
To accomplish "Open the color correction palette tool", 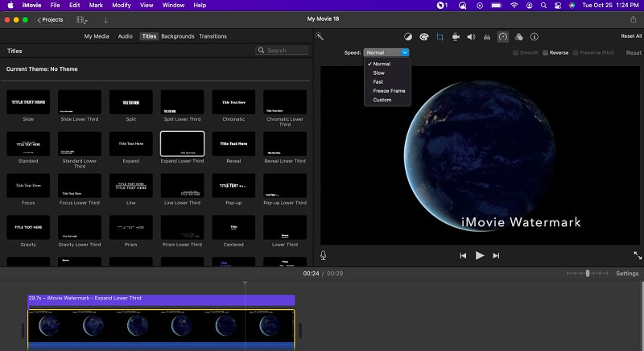I will 424,37.
